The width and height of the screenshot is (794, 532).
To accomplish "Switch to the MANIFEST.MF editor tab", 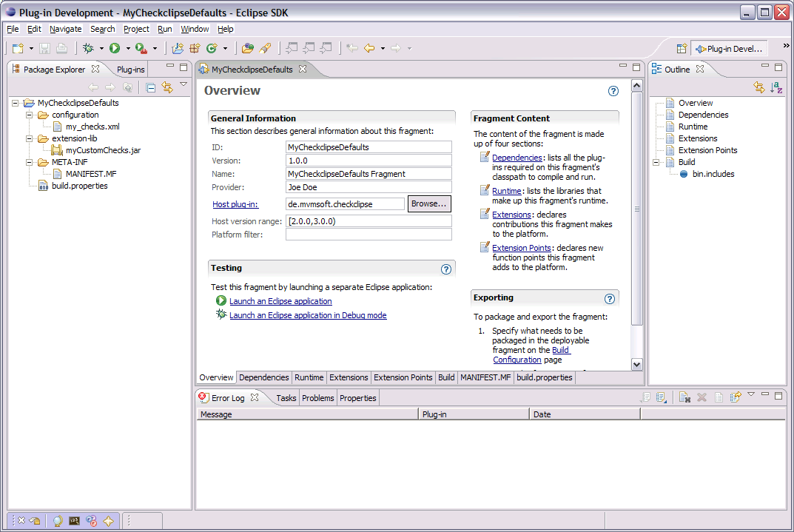I will click(485, 377).
